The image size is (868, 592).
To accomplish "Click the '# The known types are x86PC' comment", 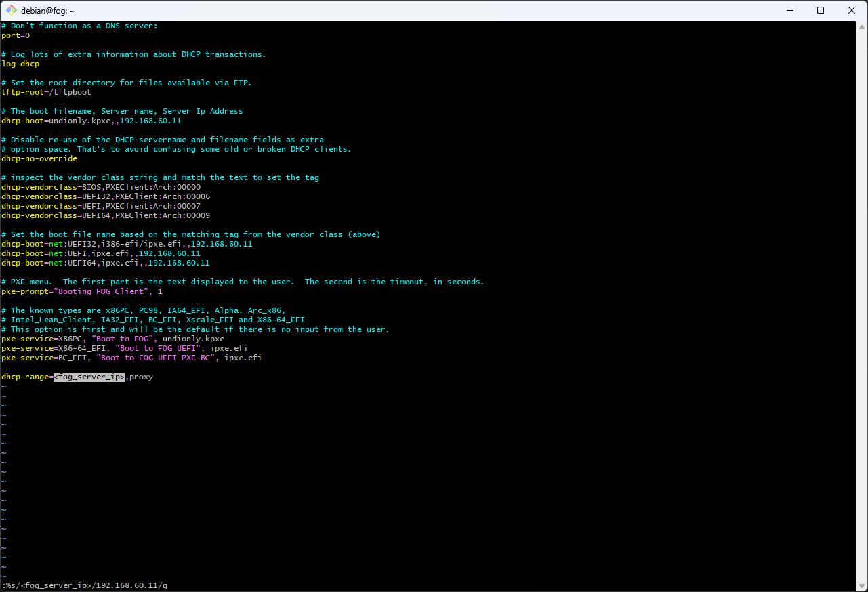I will [144, 310].
